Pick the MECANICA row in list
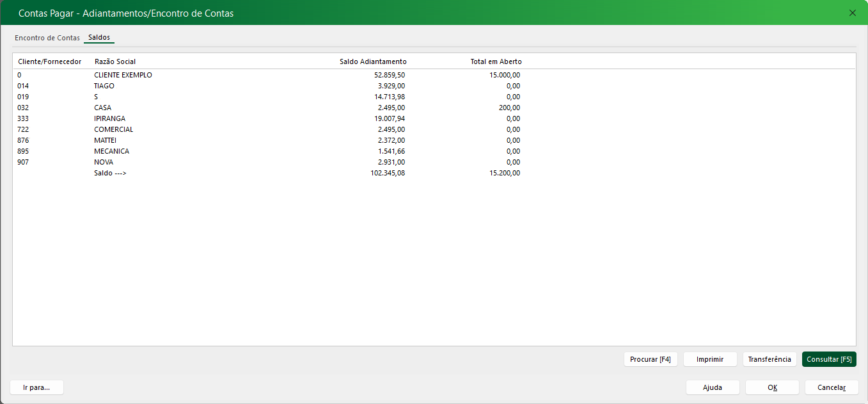Screen dimensions: 868x404 pyautogui.click(x=111, y=151)
